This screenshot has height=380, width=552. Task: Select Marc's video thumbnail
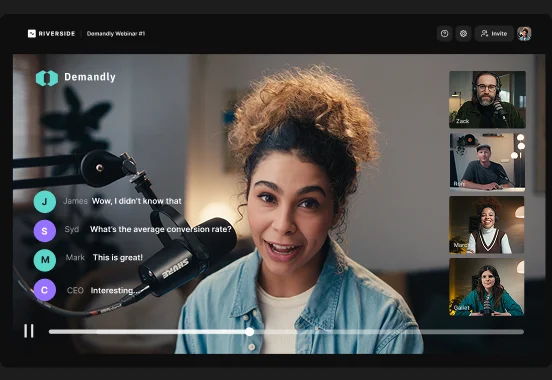(487, 225)
